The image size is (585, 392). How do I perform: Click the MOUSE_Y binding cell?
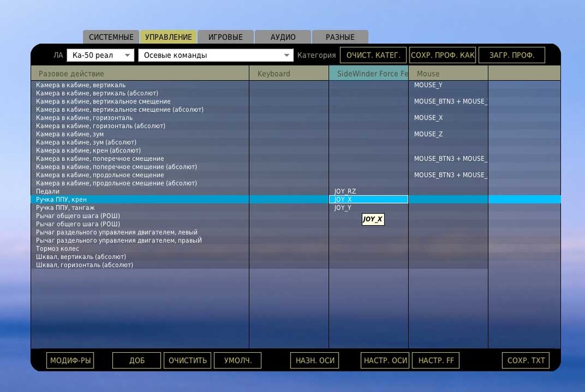(x=449, y=85)
